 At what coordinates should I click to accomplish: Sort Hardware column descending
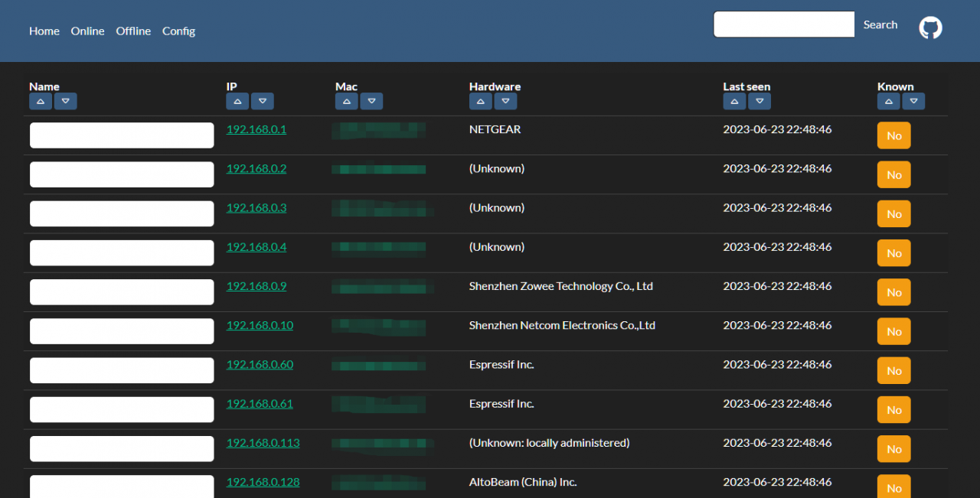505,101
